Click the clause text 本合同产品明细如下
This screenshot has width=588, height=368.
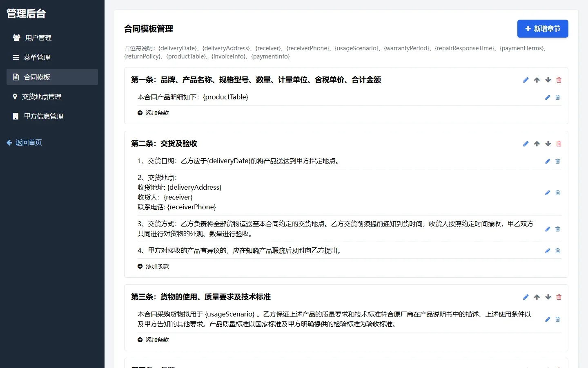pos(193,97)
